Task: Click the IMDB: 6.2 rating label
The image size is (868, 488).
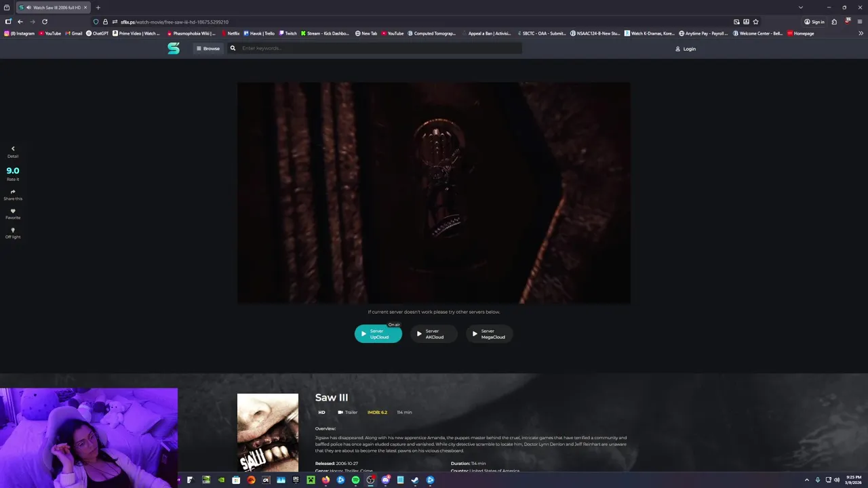Action: pyautogui.click(x=377, y=412)
